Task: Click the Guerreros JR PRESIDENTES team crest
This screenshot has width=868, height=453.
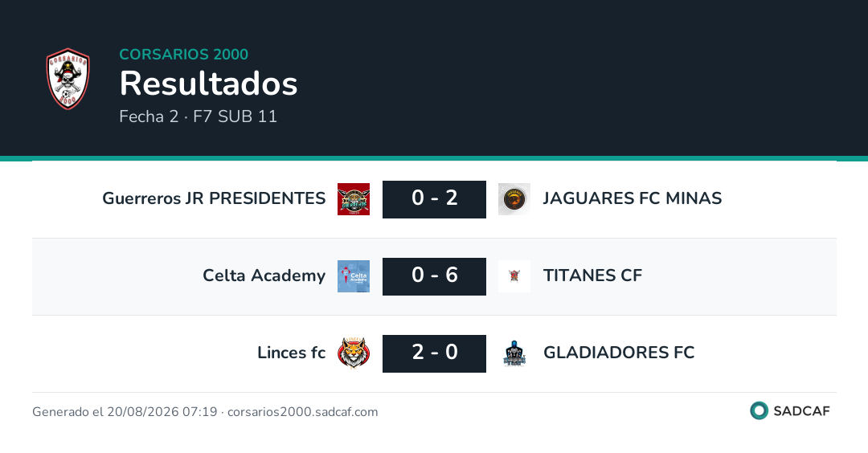Action: [354, 199]
